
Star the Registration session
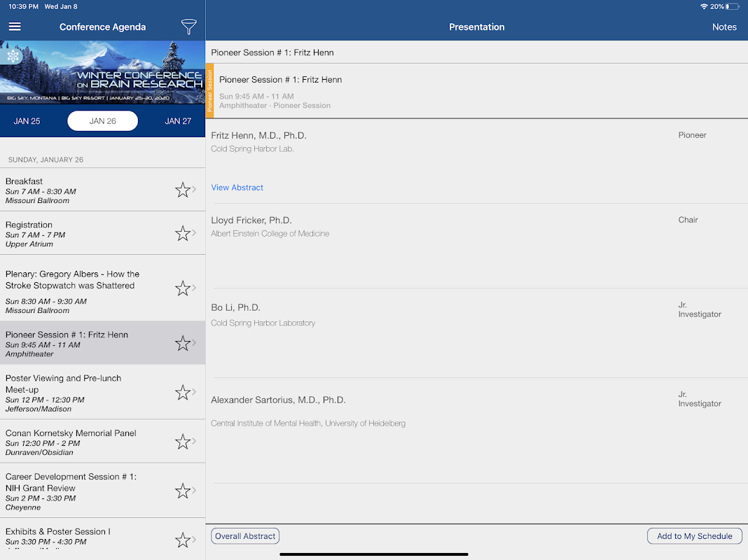[x=183, y=233]
